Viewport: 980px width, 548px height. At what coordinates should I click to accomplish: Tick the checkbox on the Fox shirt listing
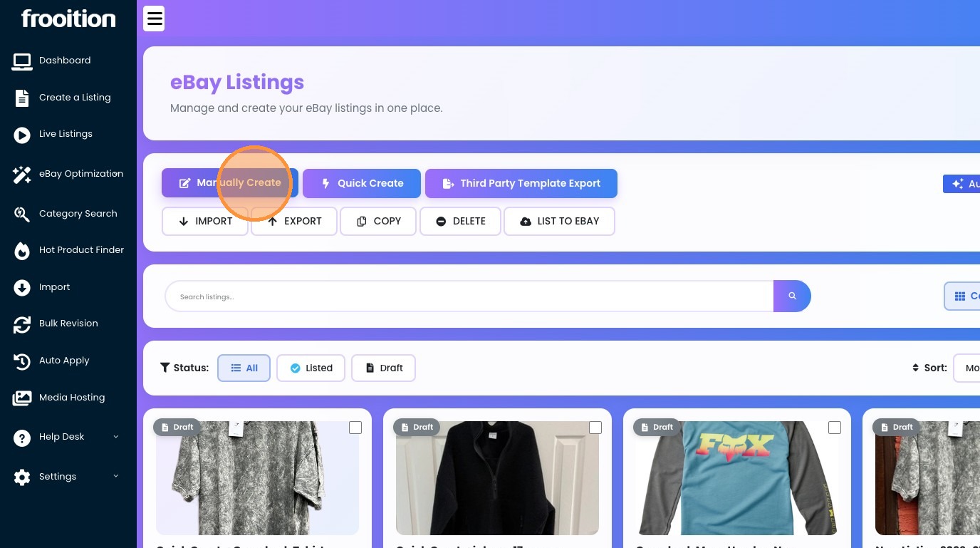[835, 428]
